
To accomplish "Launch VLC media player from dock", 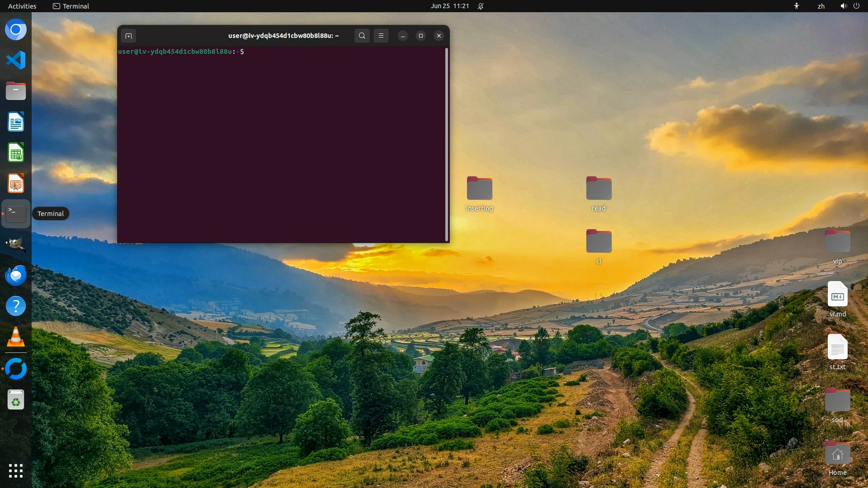I will point(16,337).
